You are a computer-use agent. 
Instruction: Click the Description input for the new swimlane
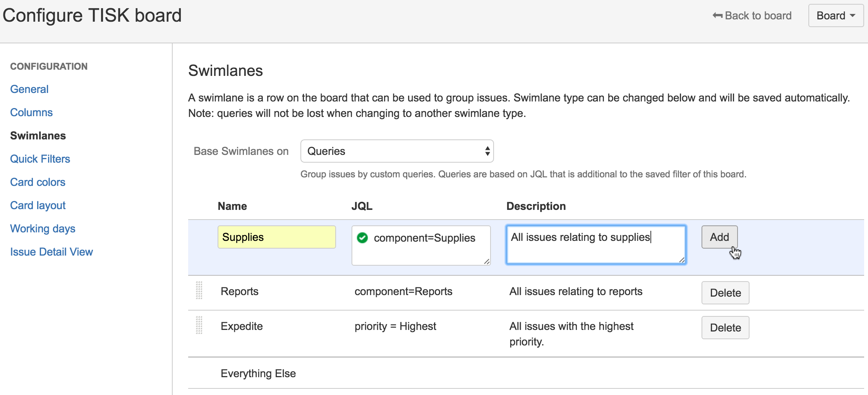point(595,245)
